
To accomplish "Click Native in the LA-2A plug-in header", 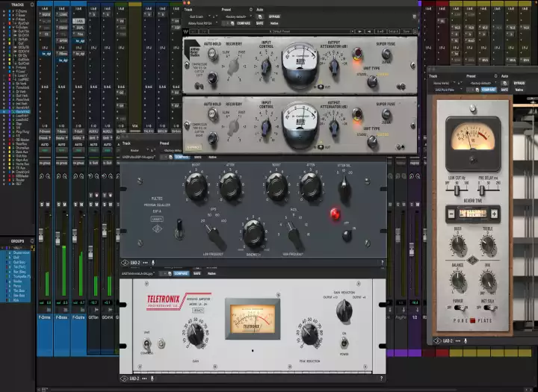I will 211,274.
